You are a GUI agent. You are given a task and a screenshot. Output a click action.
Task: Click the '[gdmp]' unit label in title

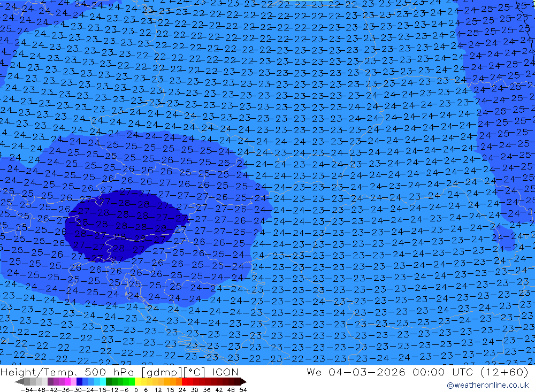pos(162,372)
